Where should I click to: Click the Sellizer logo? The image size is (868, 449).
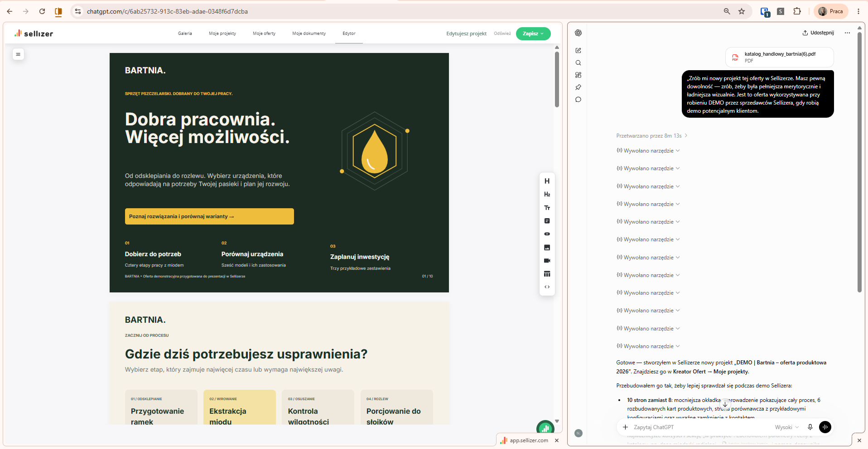coord(34,33)
